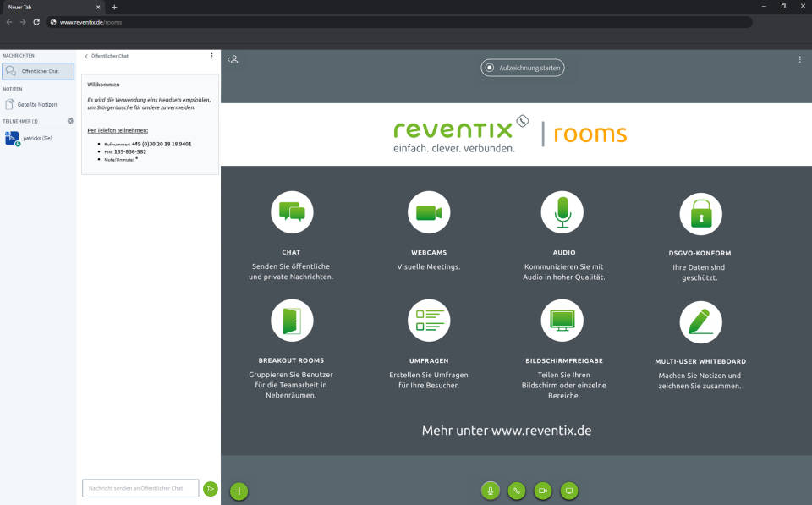Click the reventix logo
This screenshot has width=812, height=505.
coord(461,134)
